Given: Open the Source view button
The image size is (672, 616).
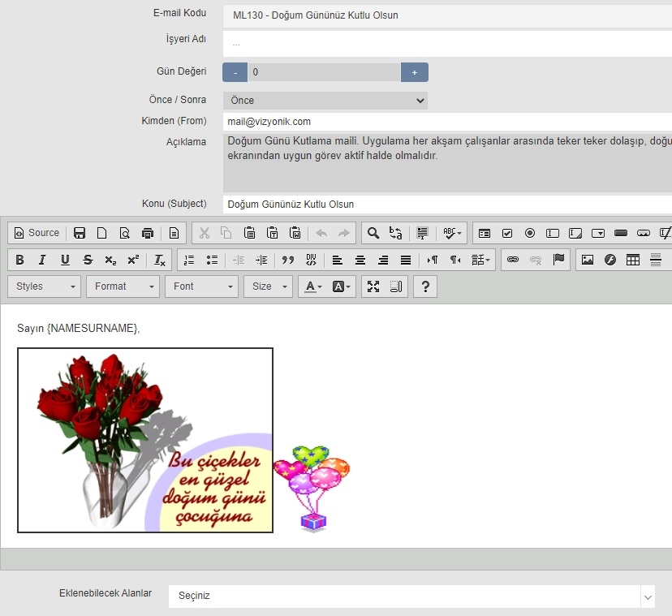Looking at the screenshot, I should click(37, 233).
